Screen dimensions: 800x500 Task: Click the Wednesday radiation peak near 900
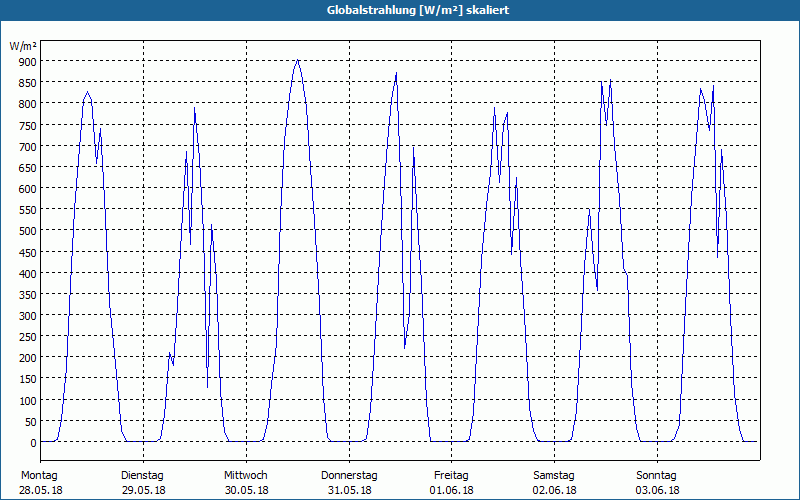pyautogui.click(x=297, y=60)
